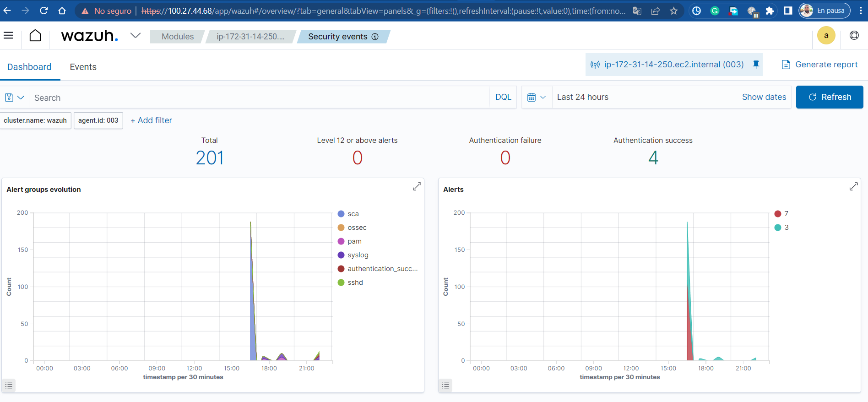
Task: Switch to the Events tab
Action: point(83,67)
